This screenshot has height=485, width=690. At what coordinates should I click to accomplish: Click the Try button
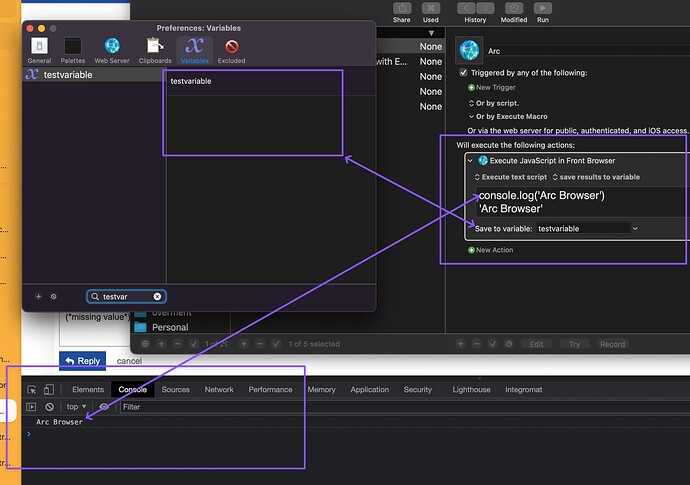pyautogui.click(x=574, y=344)
